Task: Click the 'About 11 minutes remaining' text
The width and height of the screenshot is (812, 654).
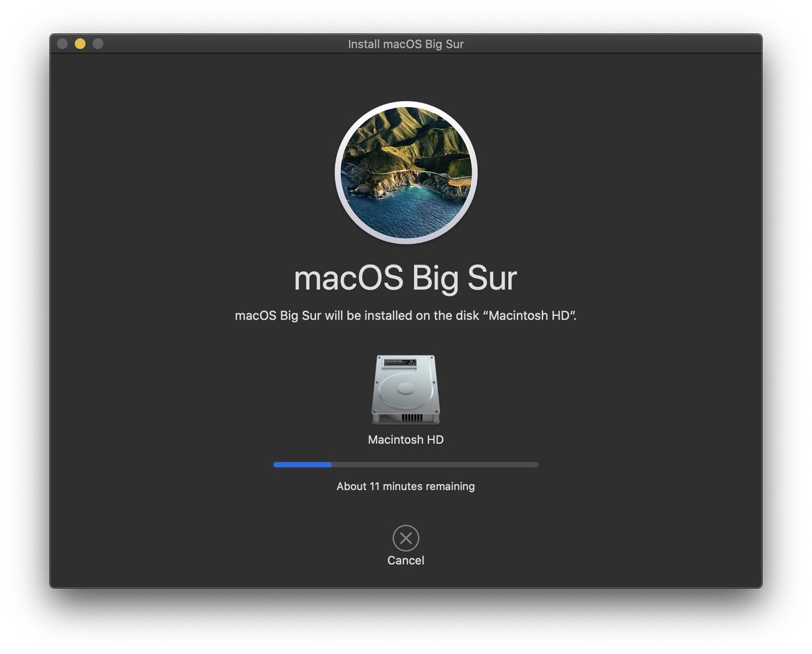Action: click(x=405, y=486)
